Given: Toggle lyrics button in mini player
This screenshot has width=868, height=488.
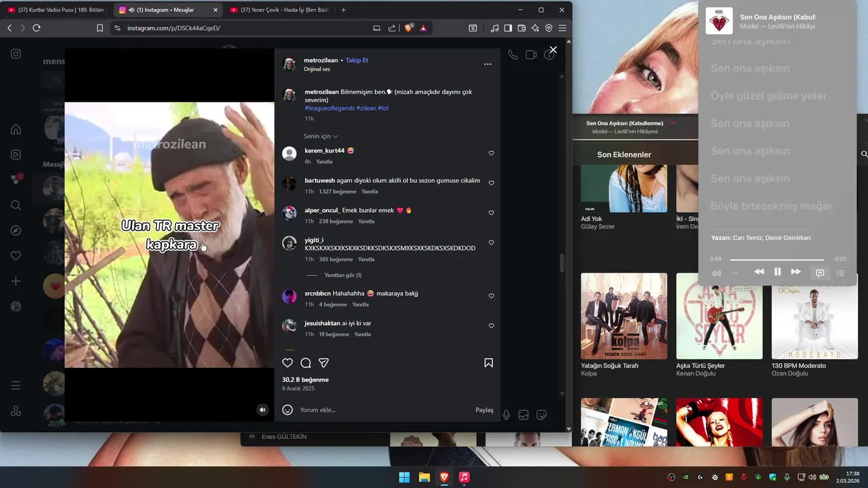Looking at the screenshot, I should point(820,272).
